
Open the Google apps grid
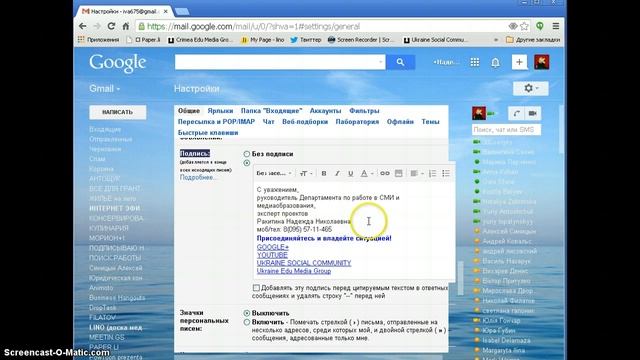point(475,62)
